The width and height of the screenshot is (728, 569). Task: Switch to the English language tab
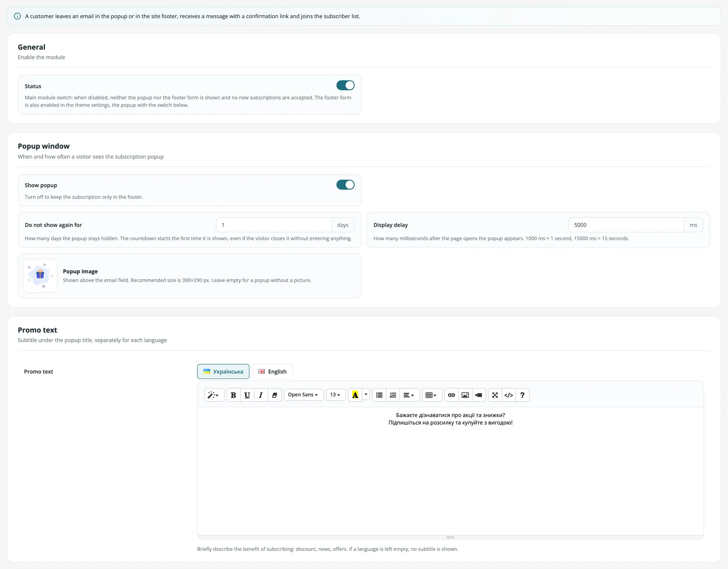(x=272, y=372)
